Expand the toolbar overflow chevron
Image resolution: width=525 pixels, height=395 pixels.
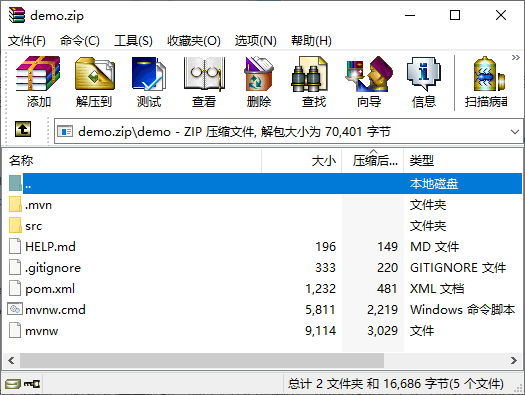[x=516, y=58]
